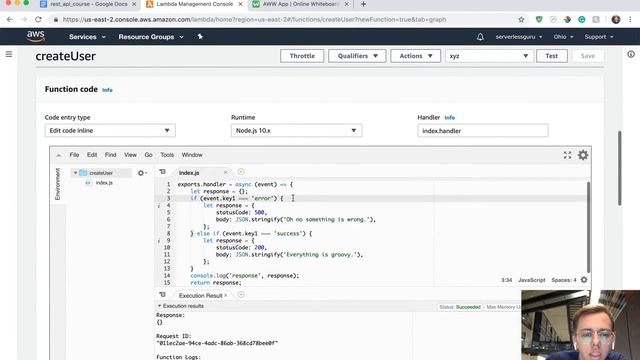Image resolution: width=640 pixels, height=360 pixels.
Task: Expand the Qualifiers dropdown
Action: pyautogui.click(x=357, y=56)
